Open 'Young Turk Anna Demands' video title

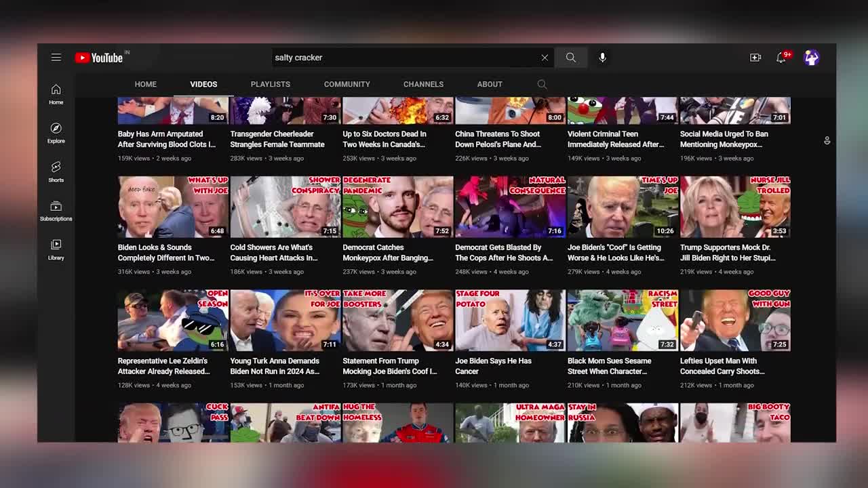275,366
